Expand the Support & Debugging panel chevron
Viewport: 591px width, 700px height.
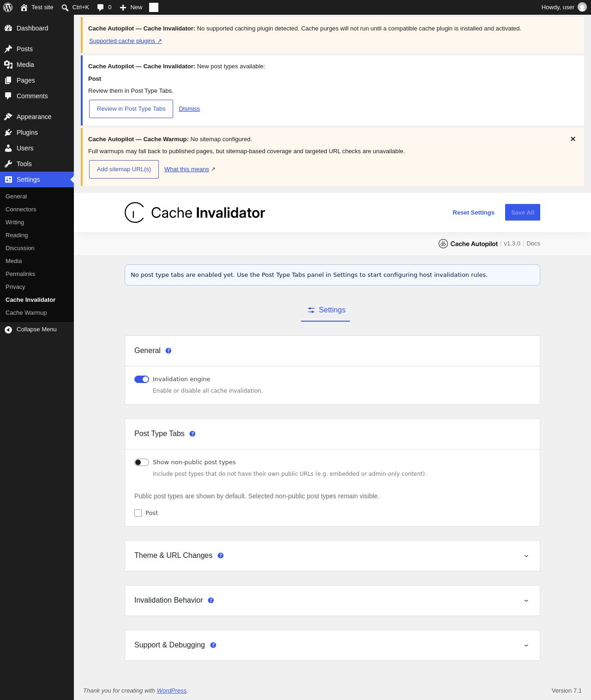[526, 646]
